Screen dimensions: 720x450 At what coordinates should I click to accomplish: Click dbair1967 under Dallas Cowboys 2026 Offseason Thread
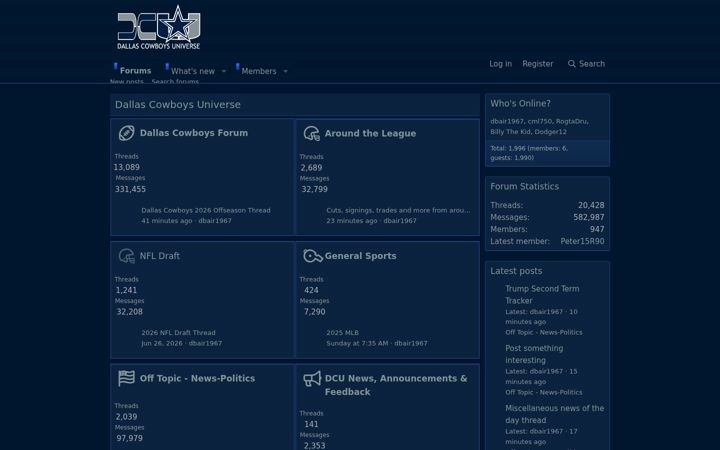[215, 221]
